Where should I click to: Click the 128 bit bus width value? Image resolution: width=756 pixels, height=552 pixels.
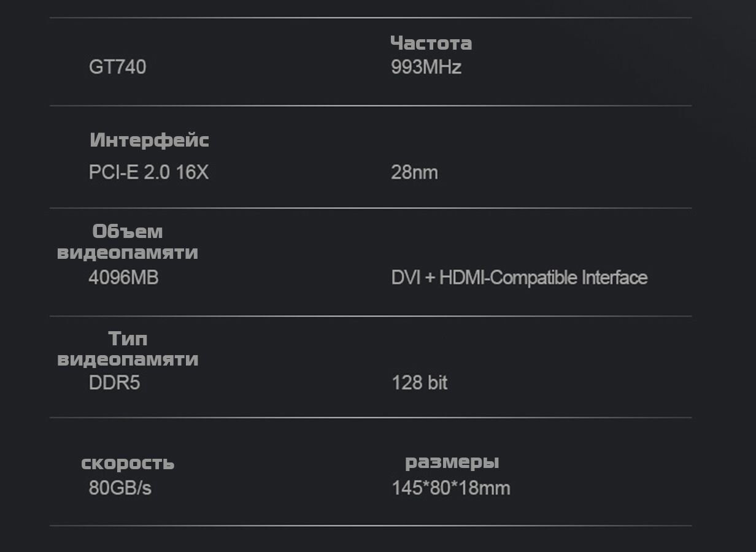coord(419,383)
